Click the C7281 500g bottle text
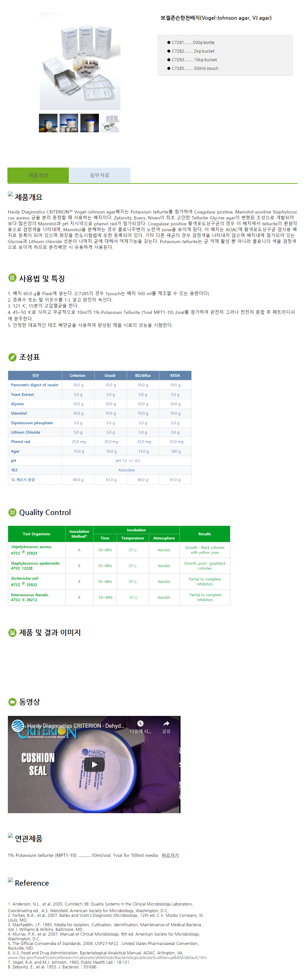Image resolution: width=307 pixels, height=980 pixels. click(193, 43)
